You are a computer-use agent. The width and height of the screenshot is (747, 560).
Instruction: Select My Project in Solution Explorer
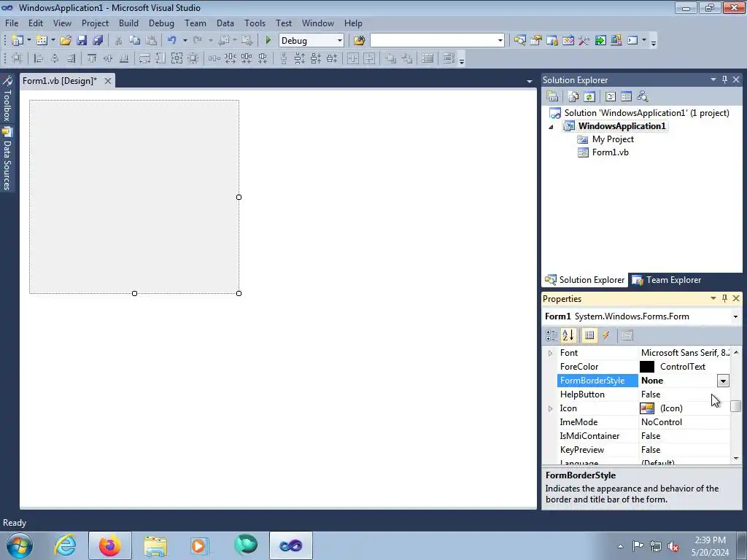tap(613, 139)
